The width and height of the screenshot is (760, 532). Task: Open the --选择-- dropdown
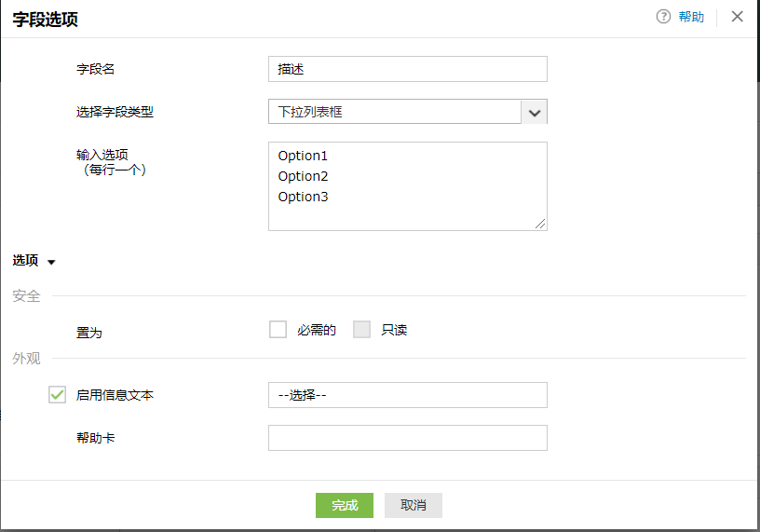407,395
